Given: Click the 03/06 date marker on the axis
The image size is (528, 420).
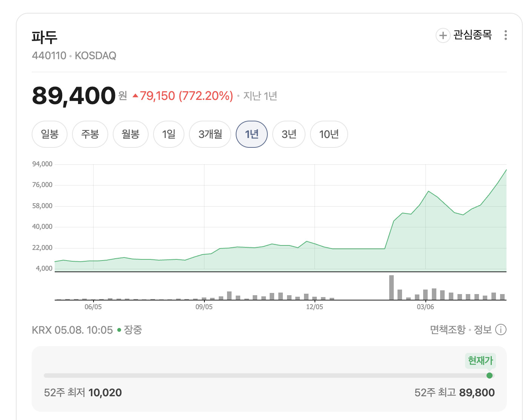Looking at the screenshot, I should coord(425,307).
